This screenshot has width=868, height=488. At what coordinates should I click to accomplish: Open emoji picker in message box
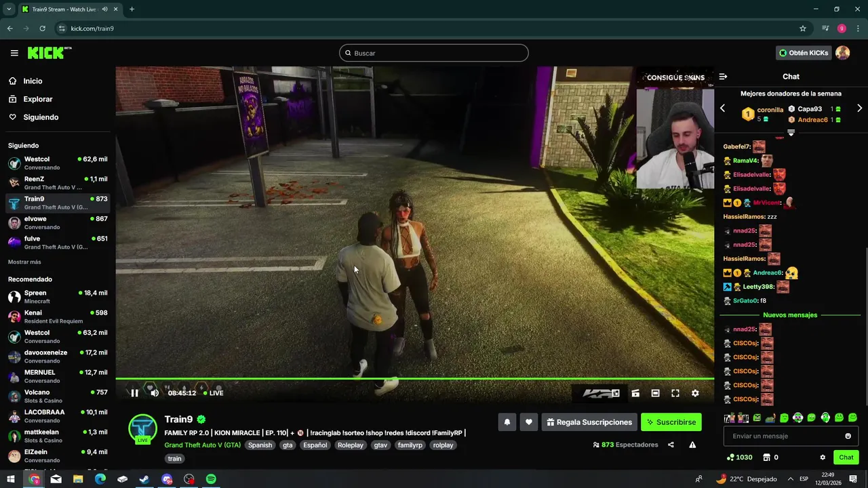[x=848, y=436]
